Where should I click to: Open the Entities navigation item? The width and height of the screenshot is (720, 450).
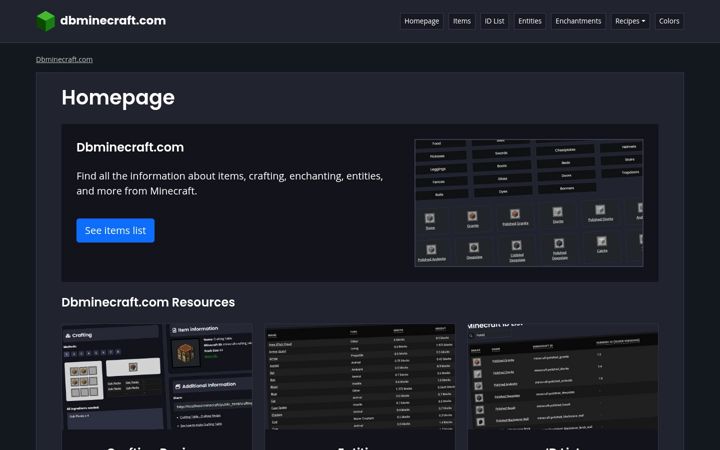(529, 21)
